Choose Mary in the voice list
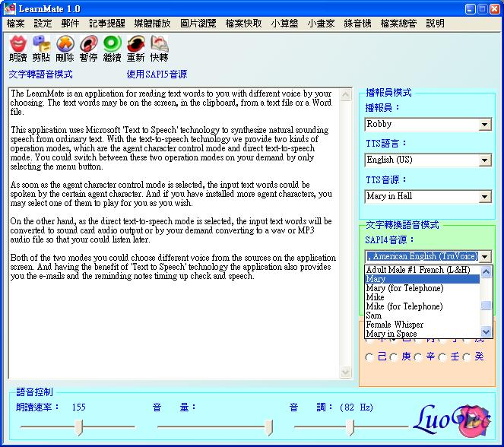Viewport: 504px width, 447px height. pos(423,279)
